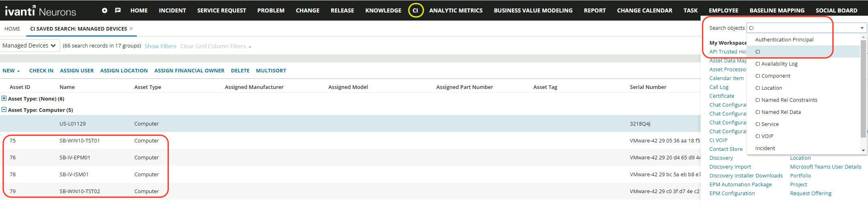Select the SB-IV-ISM01 row
The image size is (868, 202).
(x=350, y=174)
